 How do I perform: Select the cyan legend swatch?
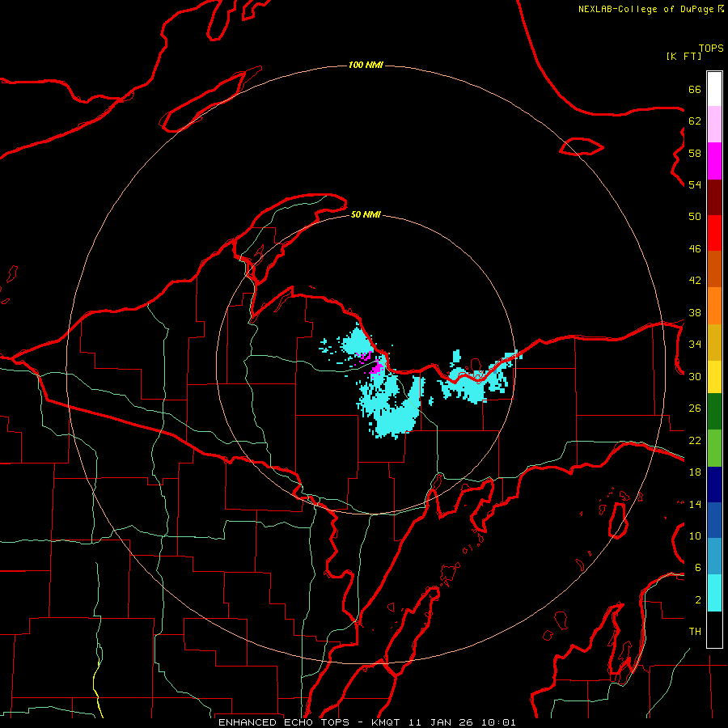coord(714,593)
